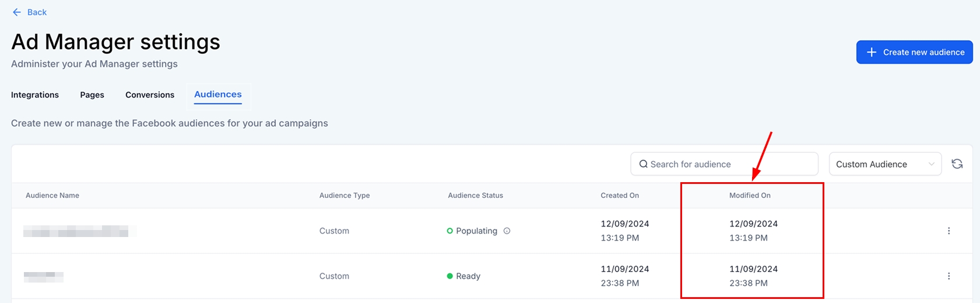This screenshot has width=980, height=303.
Task: Click the Back arrow icon
Action: pos(16,12)
